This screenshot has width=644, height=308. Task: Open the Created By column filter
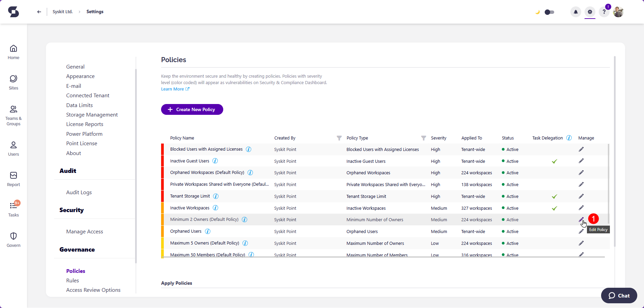click(x=339, y=138)
